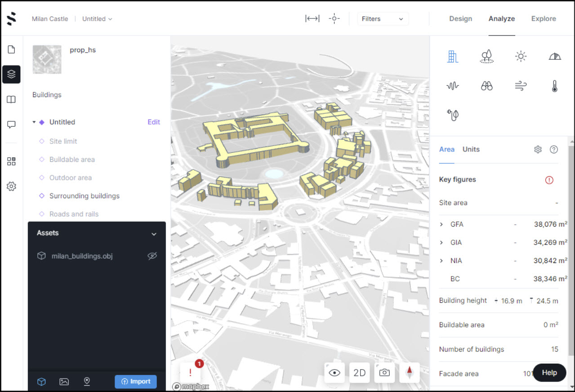Select the binoculars views analysis
The height and width of the screenshot is (392, 575).
tap(487, 85)
